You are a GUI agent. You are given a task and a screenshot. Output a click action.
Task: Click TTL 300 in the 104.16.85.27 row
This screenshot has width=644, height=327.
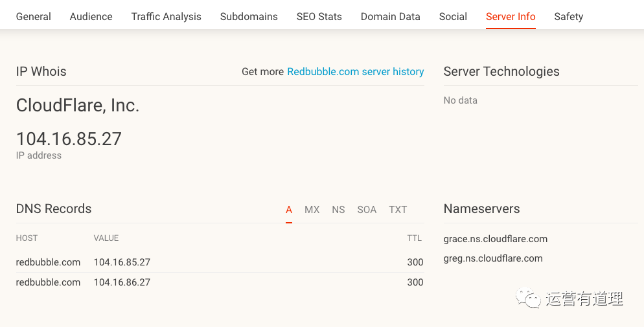click(415, 262)
